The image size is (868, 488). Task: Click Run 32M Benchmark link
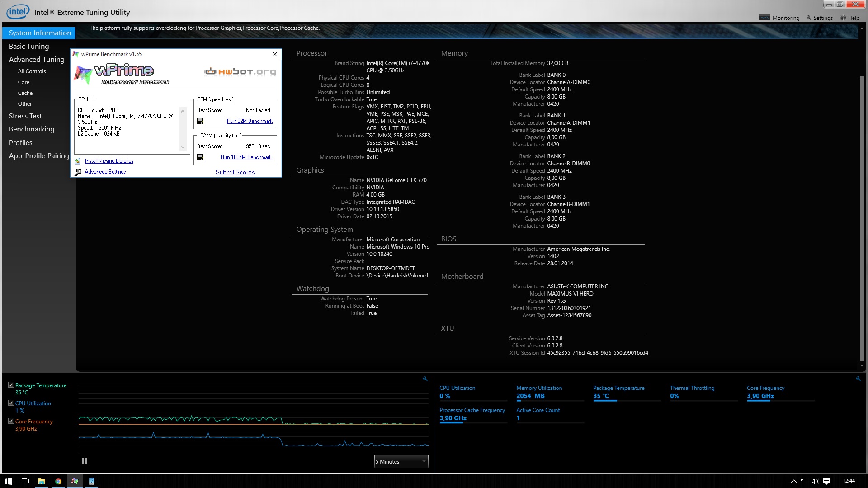[250, 121]
